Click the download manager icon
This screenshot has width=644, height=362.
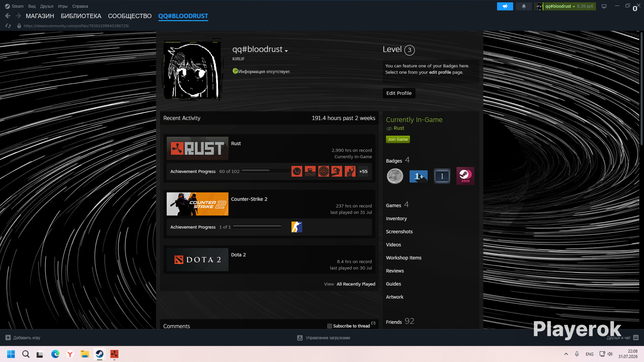point(300,338)
